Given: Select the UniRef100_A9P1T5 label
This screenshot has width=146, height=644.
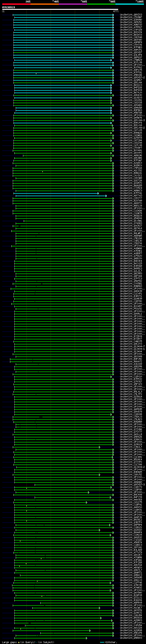Looking at the screenshot, I should point(131,70).
